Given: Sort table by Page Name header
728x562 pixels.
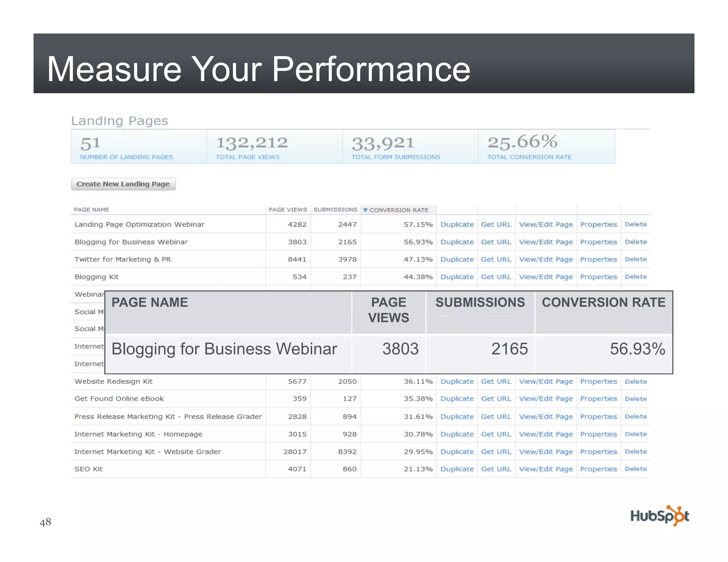Looking at the screenshot, I should tap(91, 210).
